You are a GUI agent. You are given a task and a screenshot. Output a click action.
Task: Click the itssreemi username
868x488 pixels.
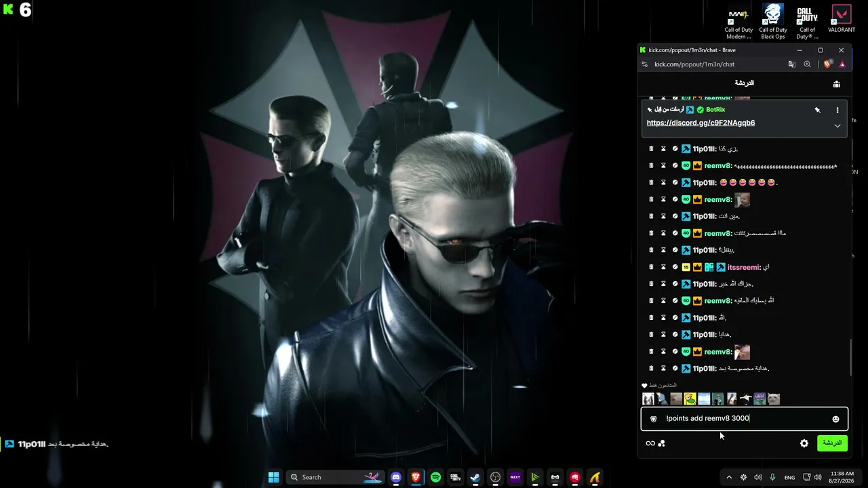pyautogui.click(x=743, y=267)
